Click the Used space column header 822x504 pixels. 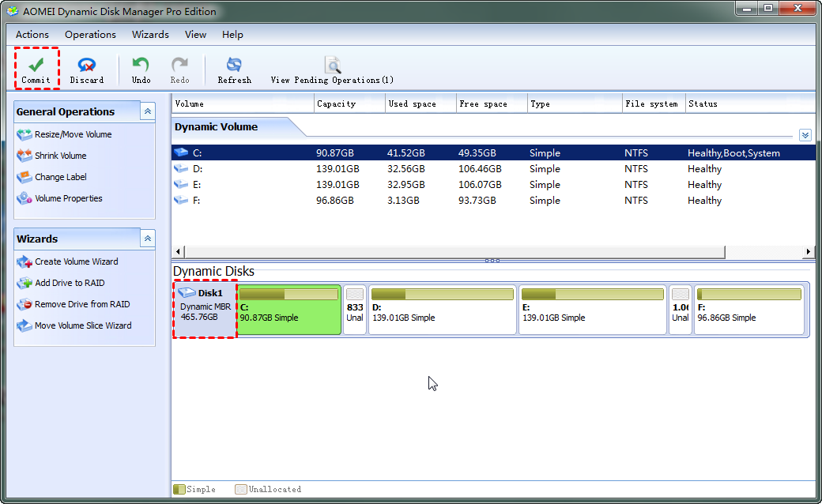pos(421,103)
